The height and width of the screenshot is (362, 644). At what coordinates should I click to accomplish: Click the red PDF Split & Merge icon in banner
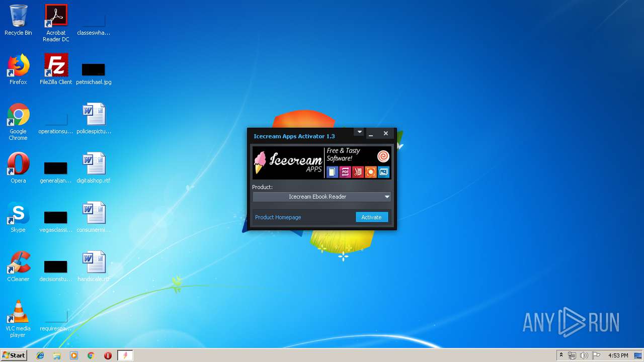click(x=358, y=172)
